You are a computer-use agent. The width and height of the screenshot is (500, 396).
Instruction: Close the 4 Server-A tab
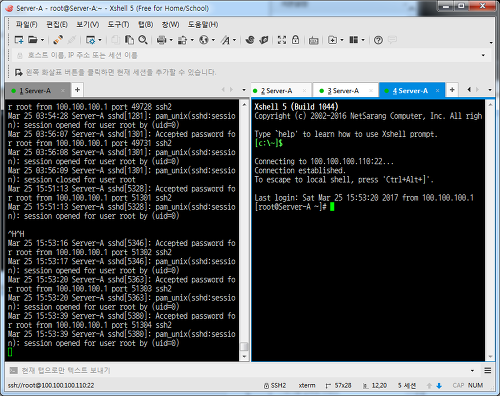[x=438, y=91]
